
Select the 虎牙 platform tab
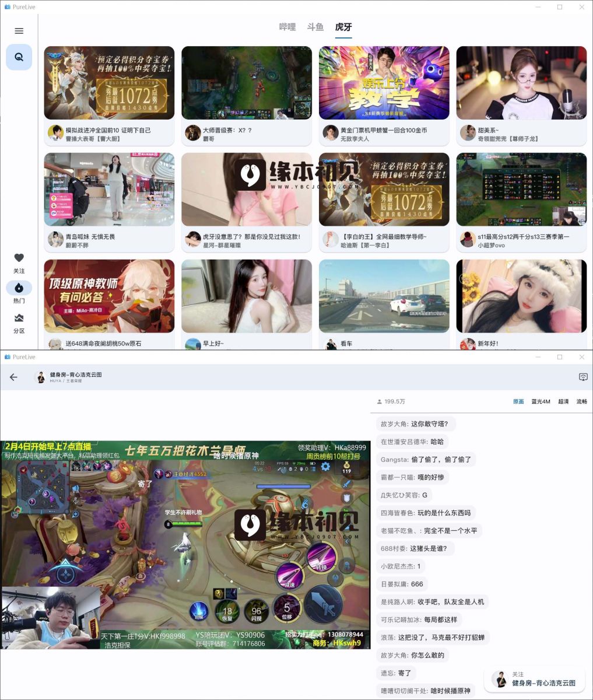coord(343,27)
